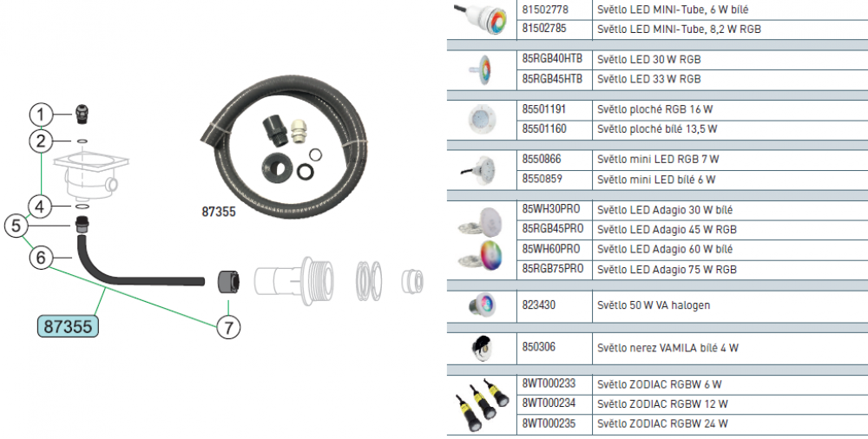Click the circled number 7 callout
The width and height of the screenshot is (868, 439).
tap(228, 327)
